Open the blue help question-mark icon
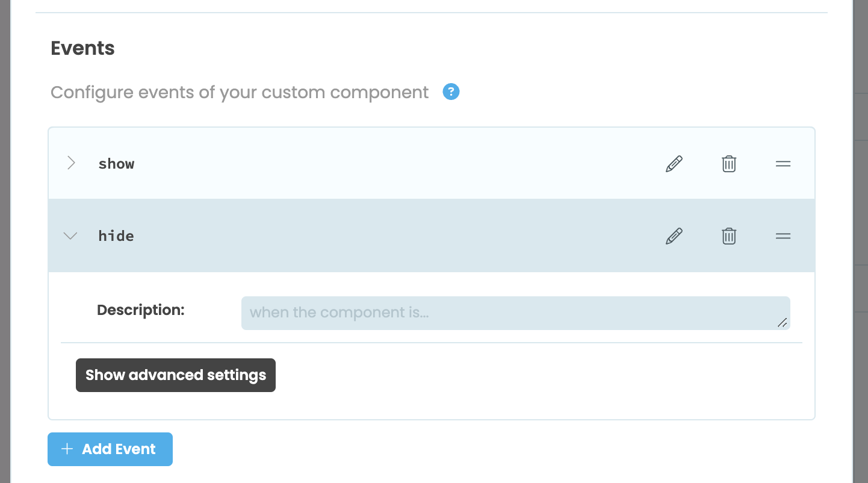868x483 pixels. click(x=451, y=92)
